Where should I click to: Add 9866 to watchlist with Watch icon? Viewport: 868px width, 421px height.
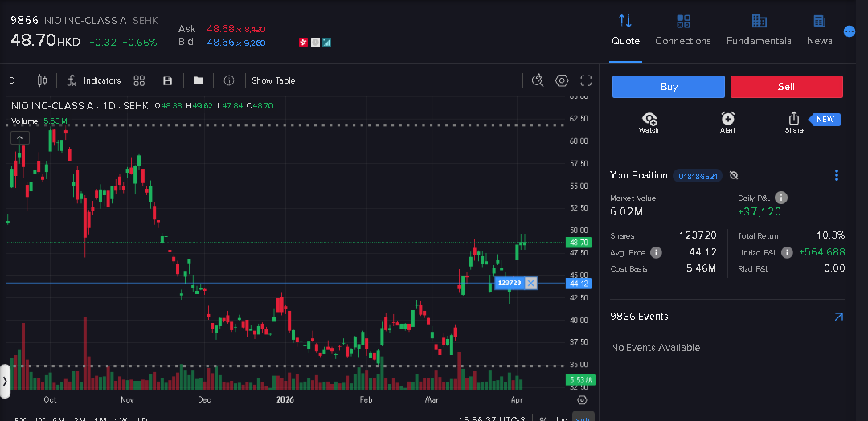click(x=649, y=122)
